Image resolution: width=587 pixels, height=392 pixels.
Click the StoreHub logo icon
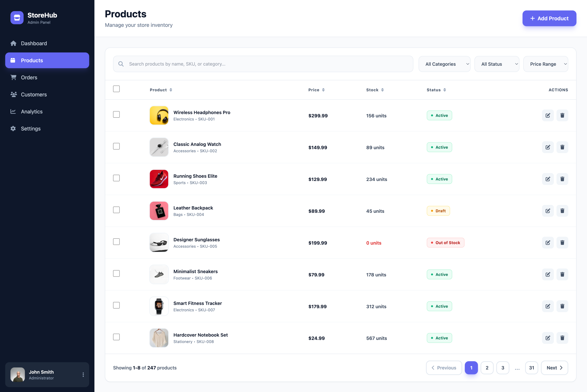[x=17, y=18]
